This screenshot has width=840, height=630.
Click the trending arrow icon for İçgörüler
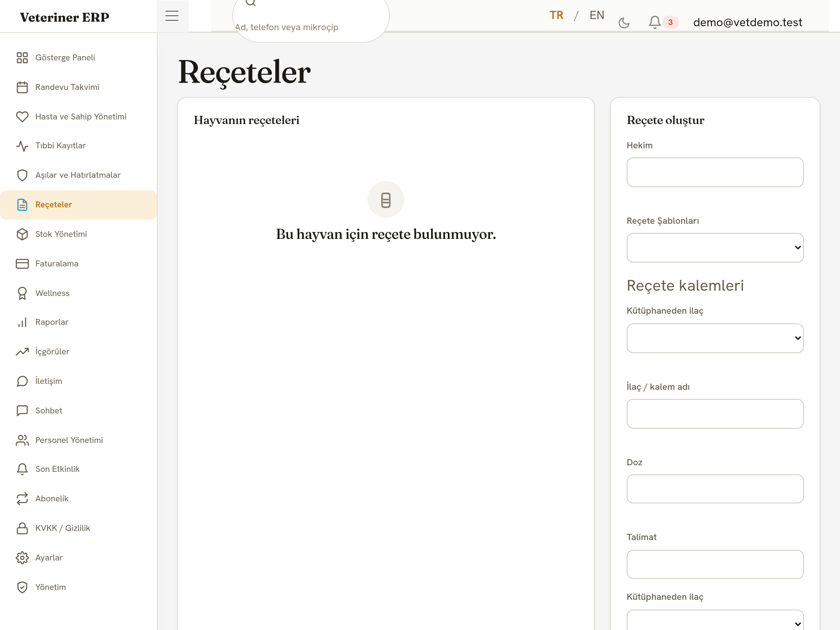(x=22, y=352)
